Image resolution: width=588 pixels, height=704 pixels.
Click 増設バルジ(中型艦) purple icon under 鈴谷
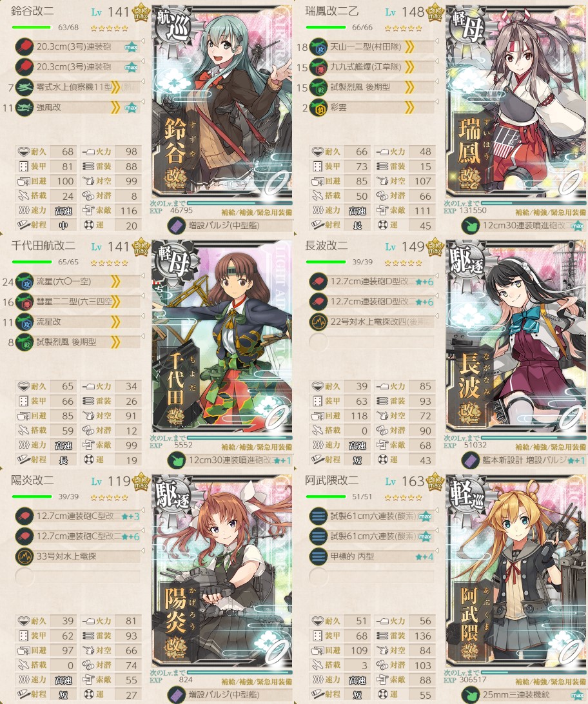click(x=177, y=226)
